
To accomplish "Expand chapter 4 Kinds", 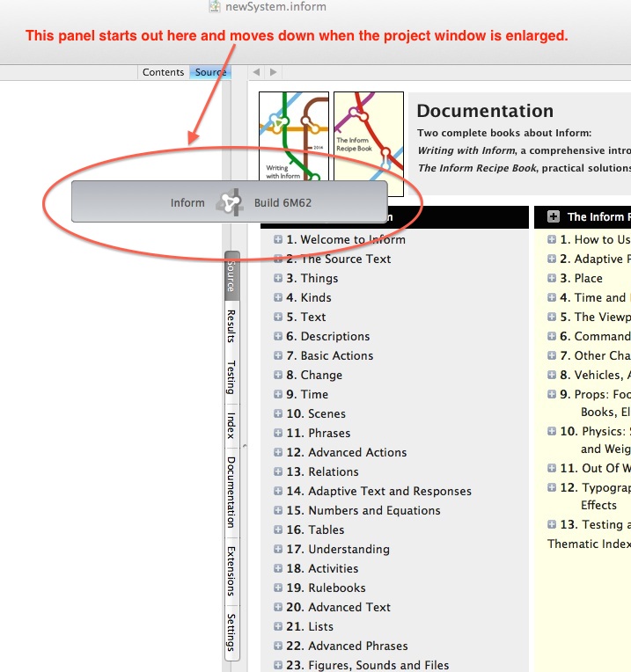I will coord(278,297).
